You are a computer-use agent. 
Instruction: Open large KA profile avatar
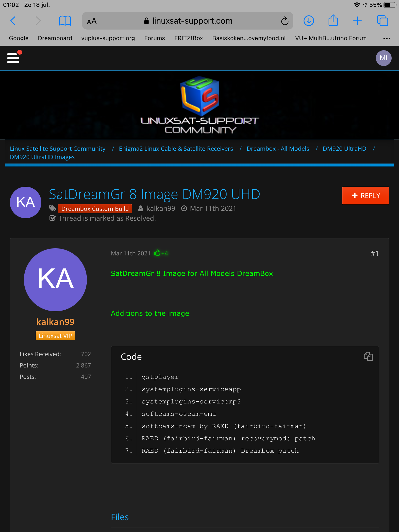pyautogui.click(x=55, y=280)
